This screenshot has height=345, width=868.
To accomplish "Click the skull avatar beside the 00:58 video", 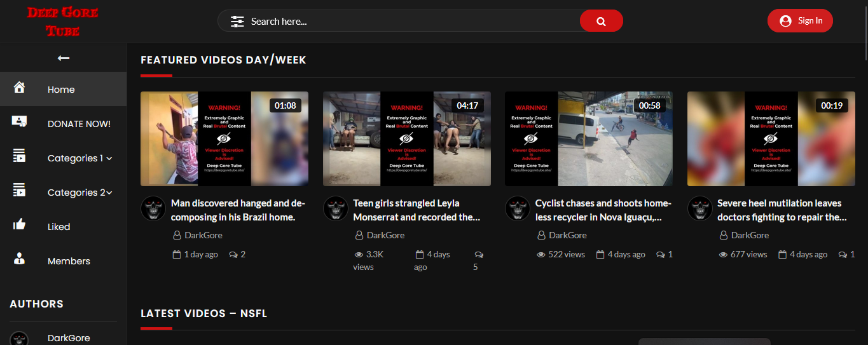I will click(518, 208).
